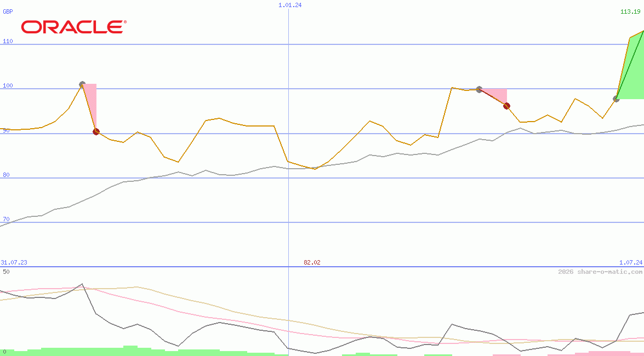The width and height of the screenshot is (644, 356).
Task: Click the 80 price axis label
Action: tap(6, 175)
